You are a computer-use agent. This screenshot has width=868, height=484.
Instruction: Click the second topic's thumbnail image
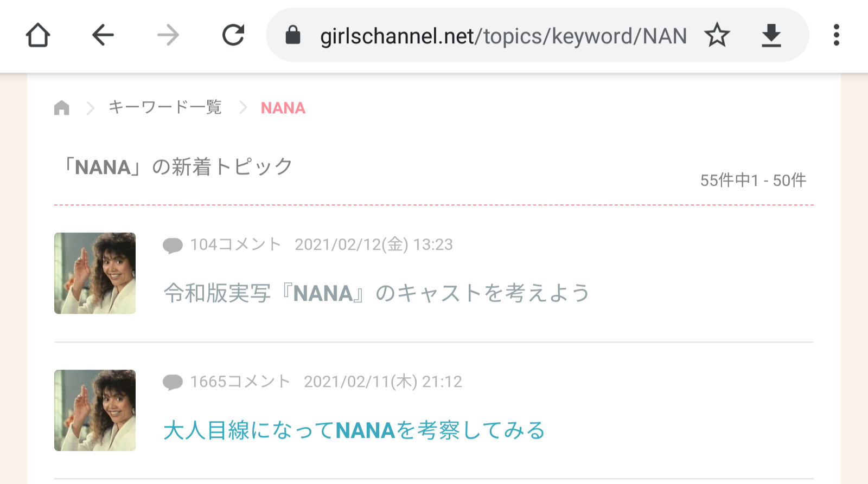95,410
